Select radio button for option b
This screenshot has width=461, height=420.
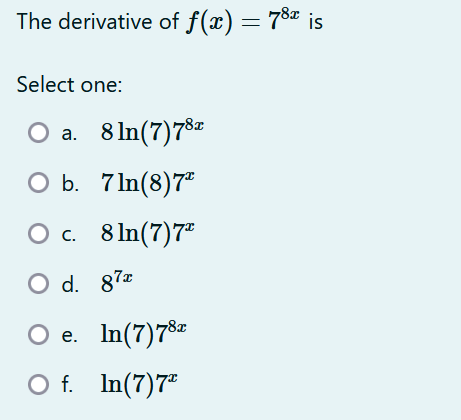click(x=38, y=183)
